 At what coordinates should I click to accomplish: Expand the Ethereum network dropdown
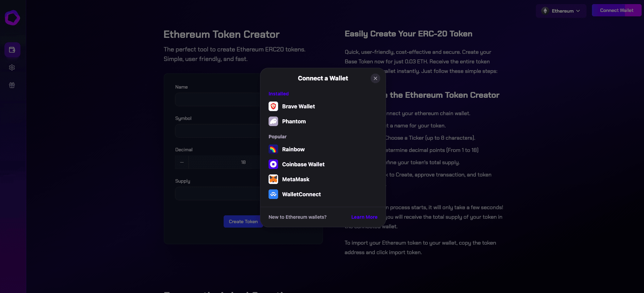pyautogui.click(x=561, y=11)
